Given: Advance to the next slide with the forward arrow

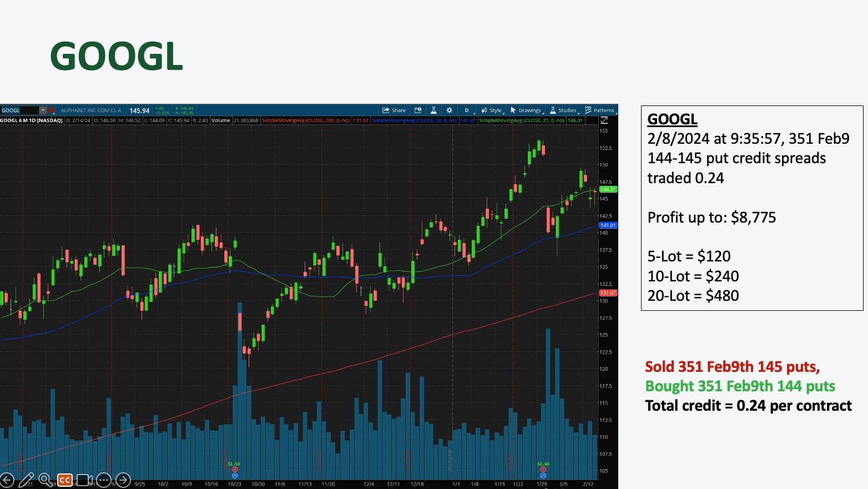Looking at the screenshot, I should point(123,480).
